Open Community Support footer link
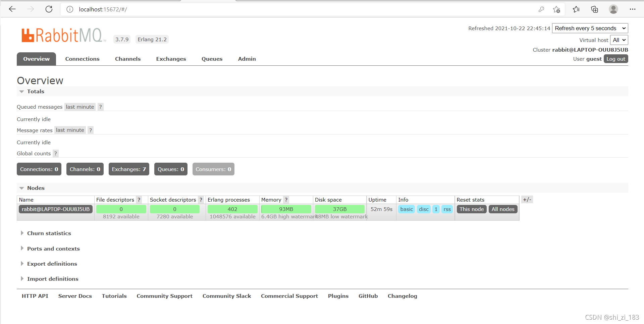The height and width of the screenshot is (324, 644). [165, 296]
